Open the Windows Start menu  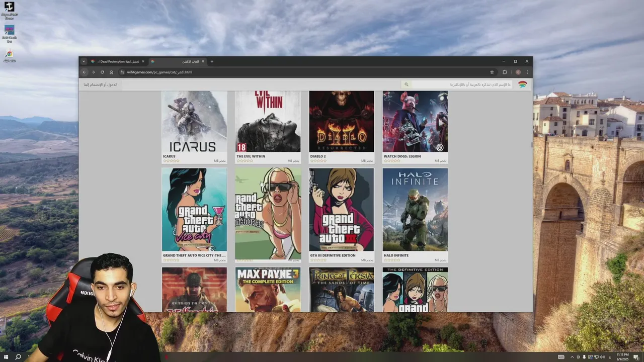pos(6,357)
